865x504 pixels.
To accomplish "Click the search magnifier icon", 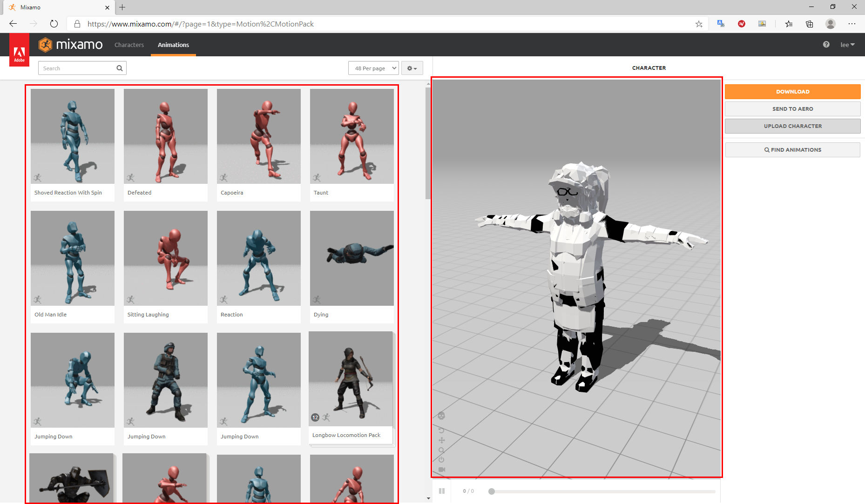I will (x=120, y=68).
